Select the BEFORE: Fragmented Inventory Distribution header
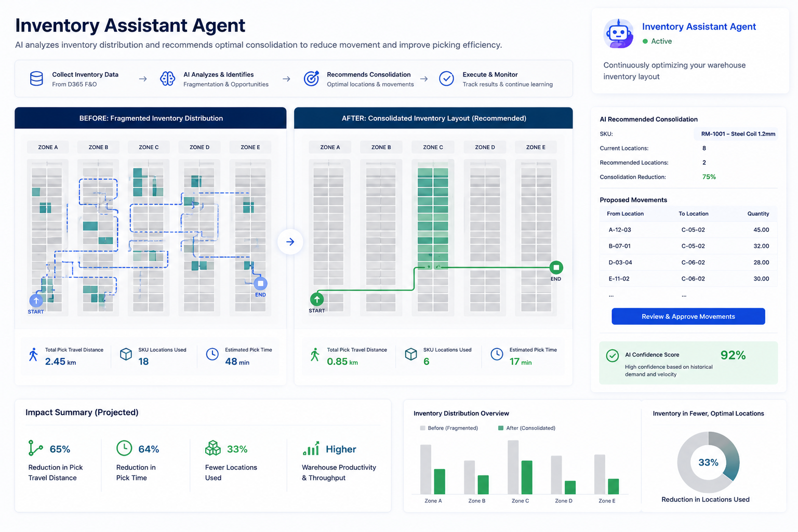 (151, 118)
